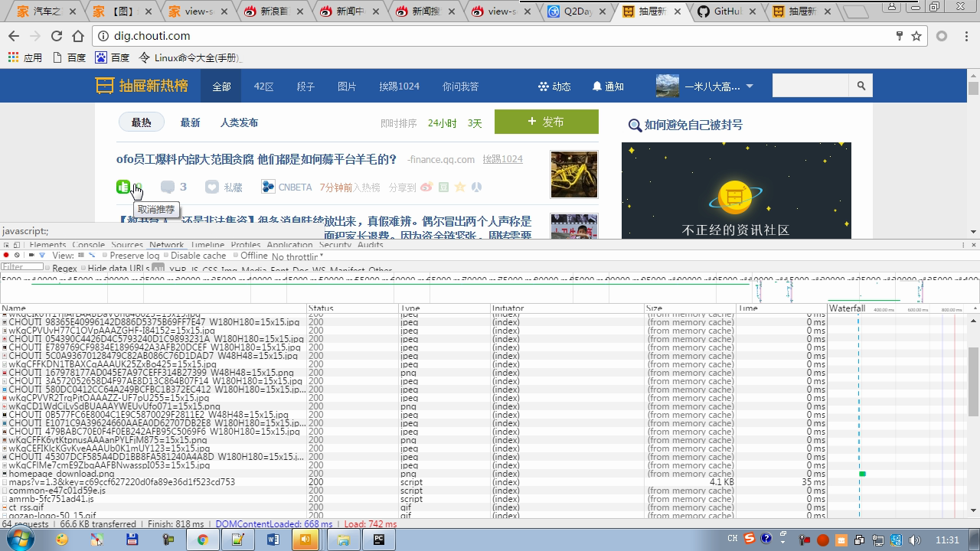Screen dimensions: 980x551
Task: Click the 私藏 heart favorite icon
Action: 212,187
